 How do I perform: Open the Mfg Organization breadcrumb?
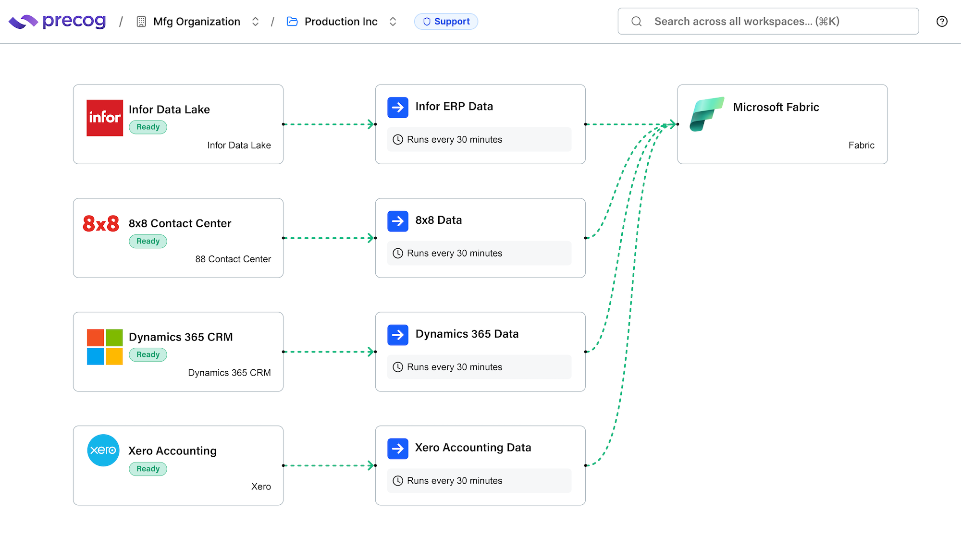coord(197,22)
